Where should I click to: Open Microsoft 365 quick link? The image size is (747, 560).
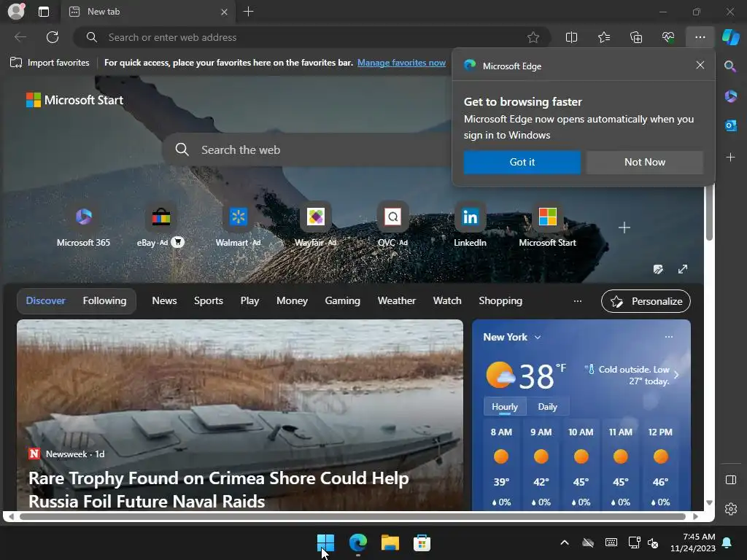83,225
